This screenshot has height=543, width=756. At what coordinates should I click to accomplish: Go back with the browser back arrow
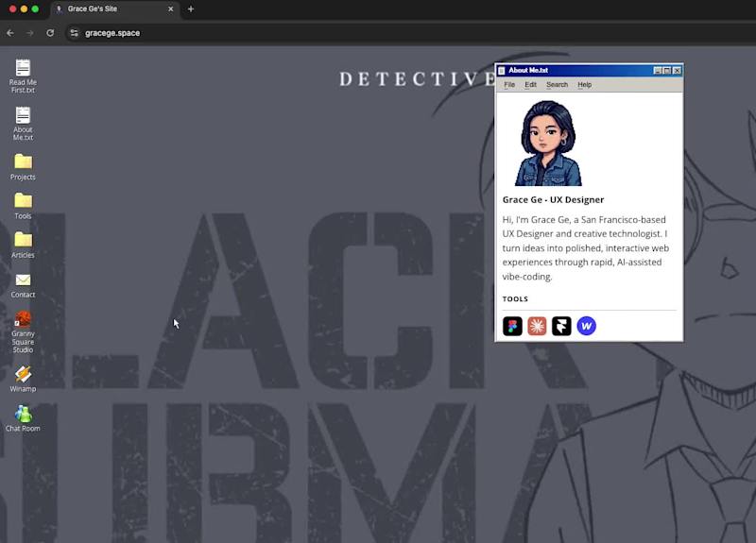(x=10, y=33)
